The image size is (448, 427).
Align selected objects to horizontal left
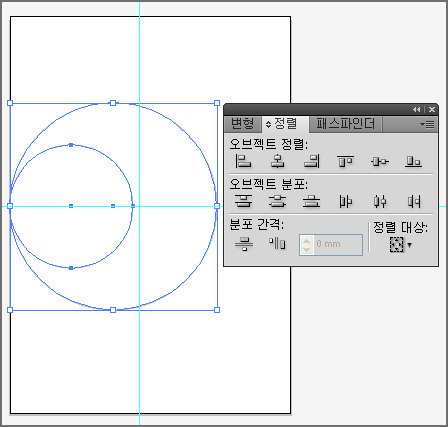243,161
